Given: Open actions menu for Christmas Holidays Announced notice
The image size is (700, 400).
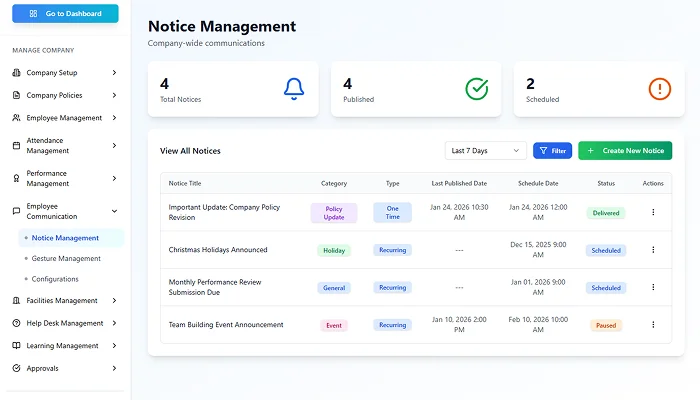Looking at the screenshot, I should coord(653,250).
